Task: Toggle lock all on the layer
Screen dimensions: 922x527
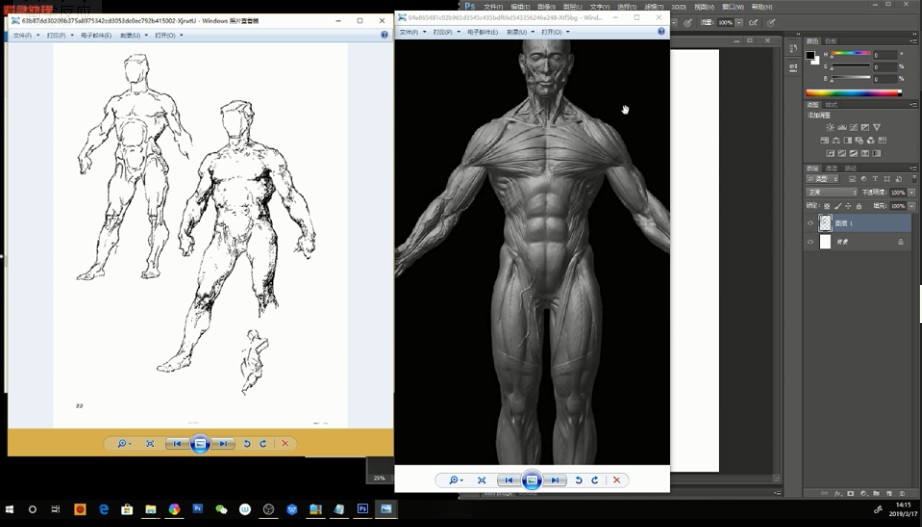Action: click(x=859, y=206)
